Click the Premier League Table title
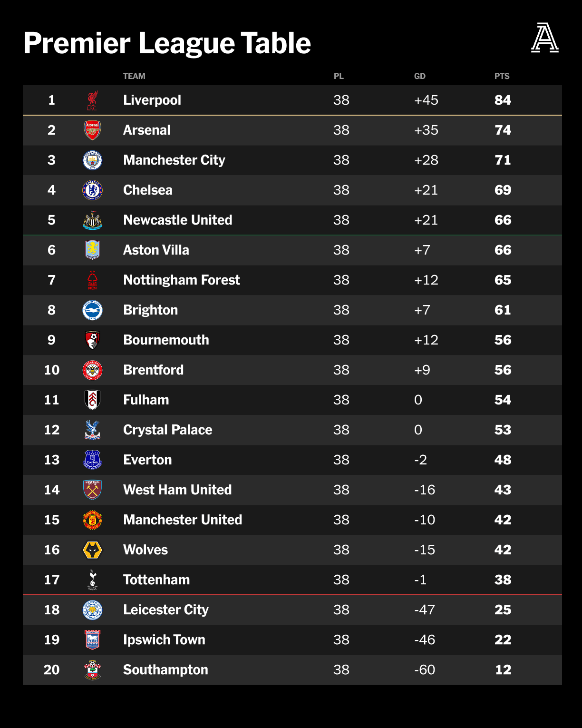Viewport: 582px width, 728px height. tap(167, 43)
